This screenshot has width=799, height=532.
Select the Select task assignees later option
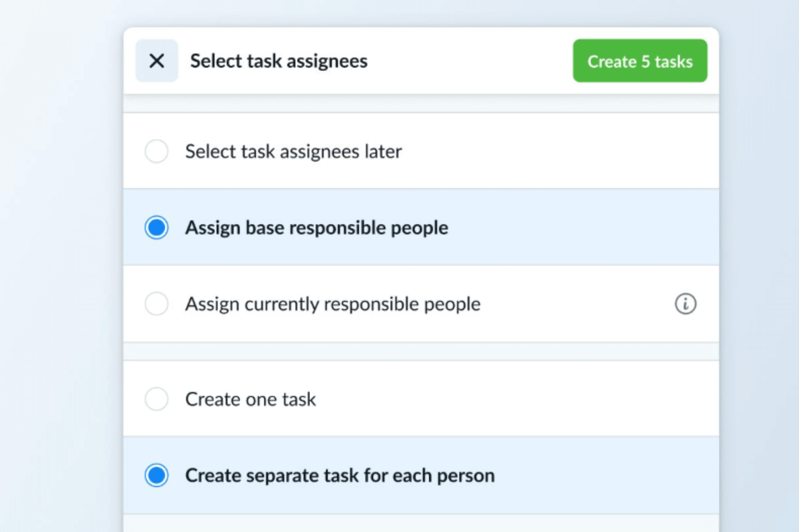[x=293, y=151]
